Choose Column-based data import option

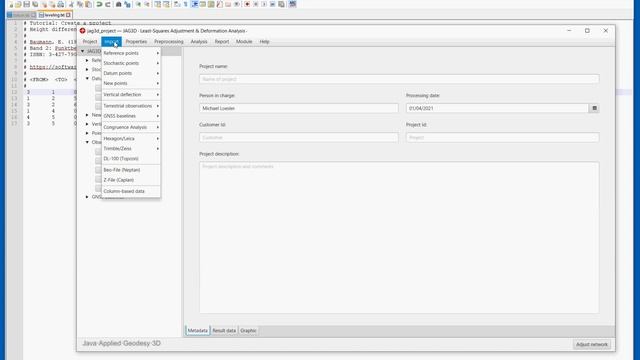(x=131, y=191)
